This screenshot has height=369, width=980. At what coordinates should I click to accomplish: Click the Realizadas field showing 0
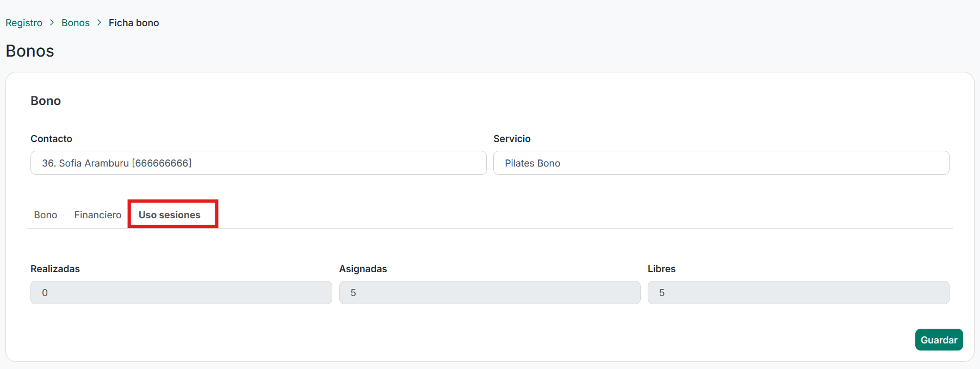181,293
